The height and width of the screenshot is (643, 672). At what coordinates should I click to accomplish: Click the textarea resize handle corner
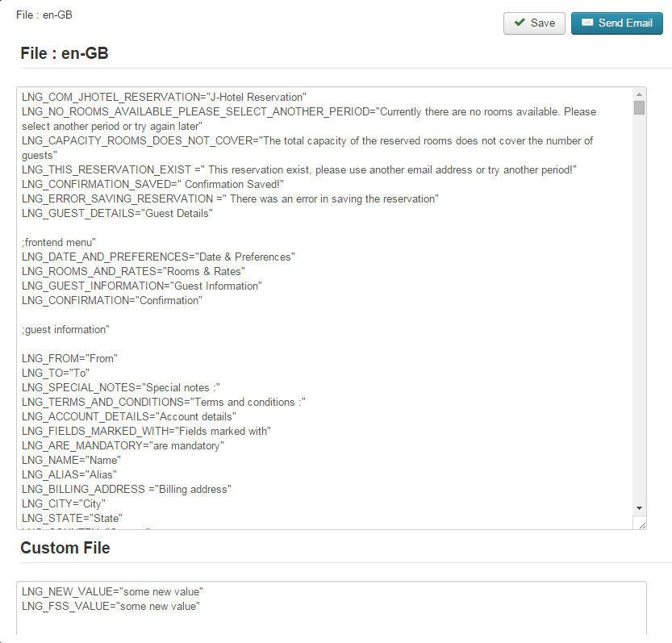point(641,525)
